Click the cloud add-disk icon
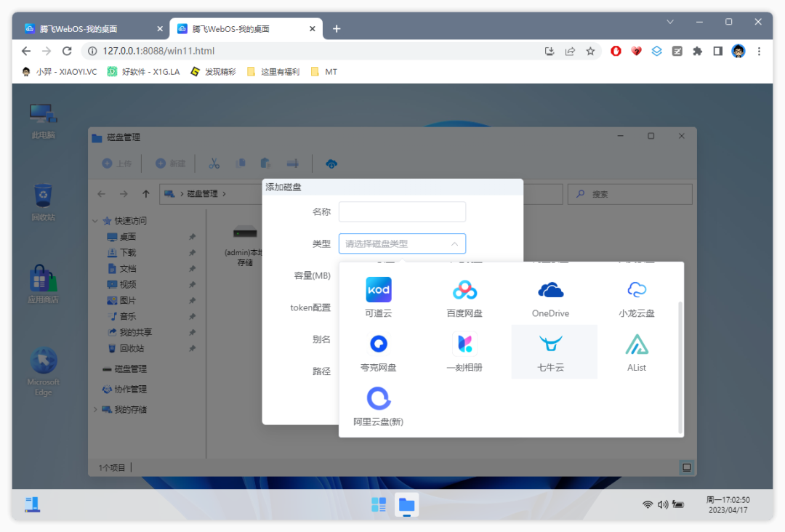Image resolution: width=785 pixels, height=532 pixels. tap(331, 164)
